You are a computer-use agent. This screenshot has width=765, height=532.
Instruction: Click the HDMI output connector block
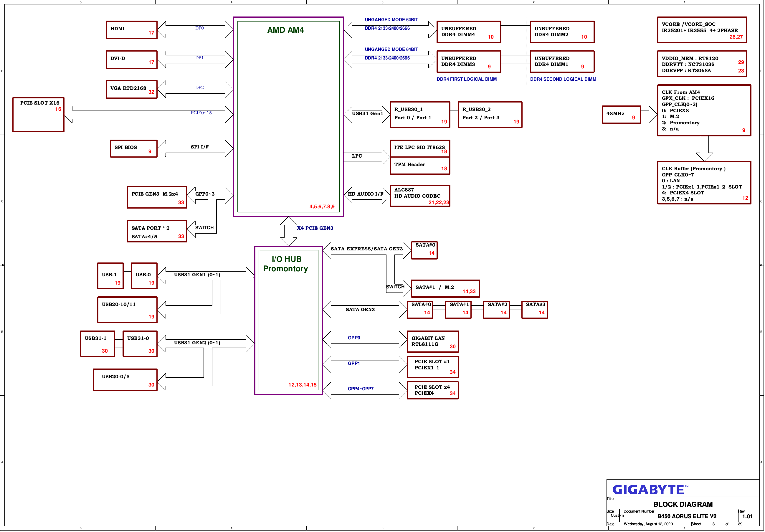(122, 36)
